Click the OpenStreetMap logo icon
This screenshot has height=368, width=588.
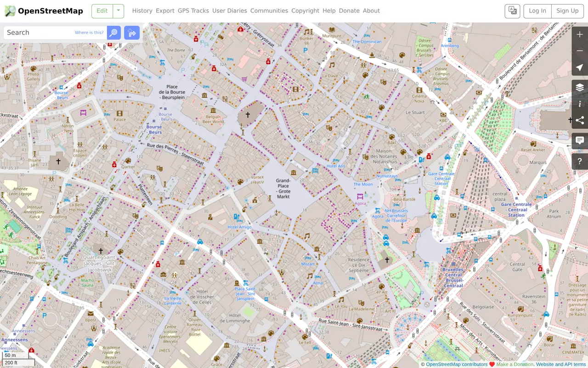coord(10,11)
